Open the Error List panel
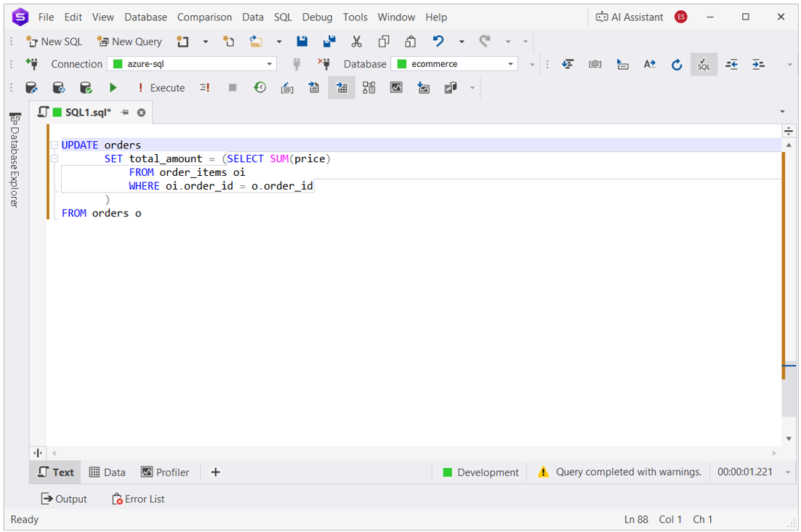This screenshot has width=801, height=532. point(138,499)
